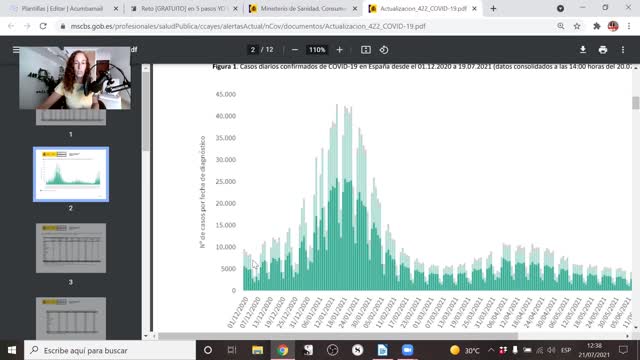Open the Windows notification center
The height and width of the screenshot is (360, 640).
[623, 350]
